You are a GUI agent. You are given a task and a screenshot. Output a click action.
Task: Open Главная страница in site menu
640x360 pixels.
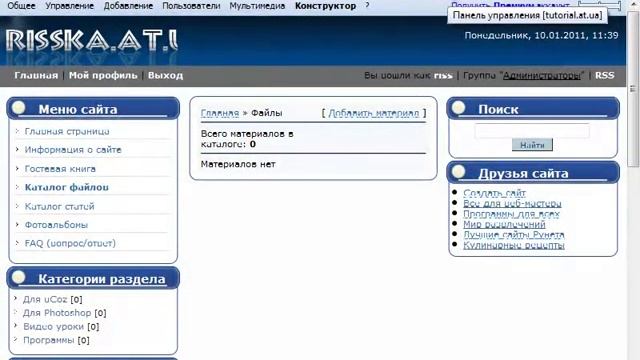pos(67,131)
